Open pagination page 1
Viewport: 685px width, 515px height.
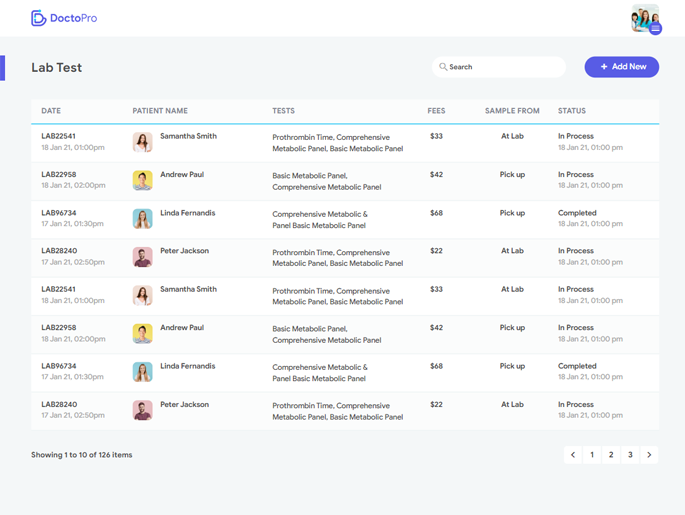[592, 455]
